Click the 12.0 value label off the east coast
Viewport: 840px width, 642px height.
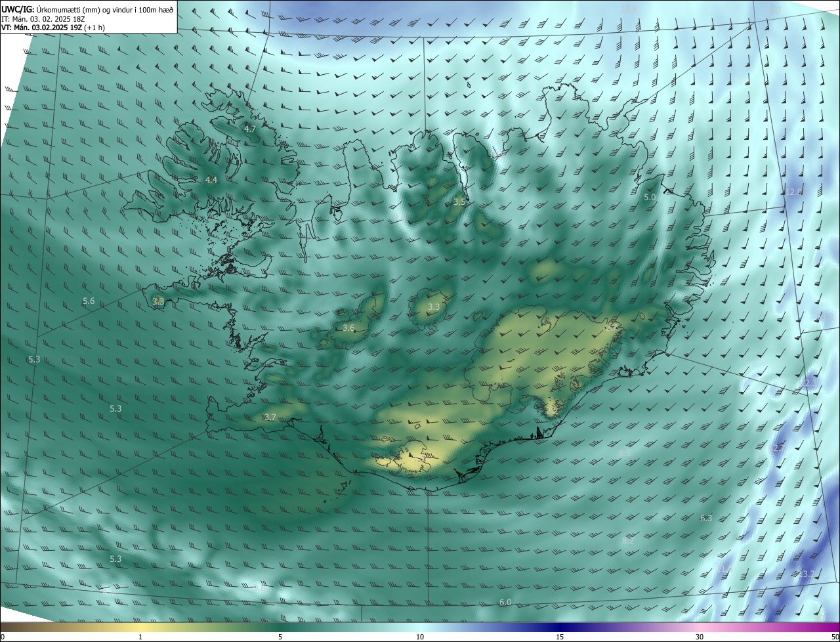[794, 192]
